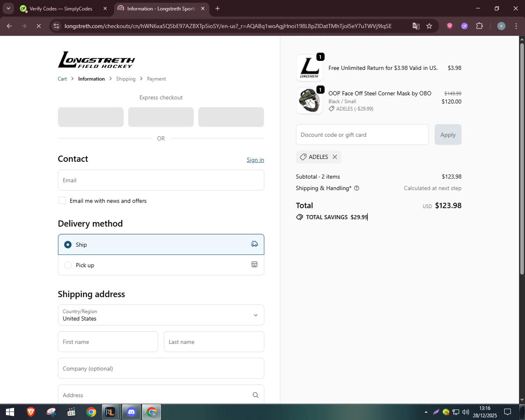Open the Extensions puzzle icon
Screen dimensions: 525x420
click(x=479, y=26)
